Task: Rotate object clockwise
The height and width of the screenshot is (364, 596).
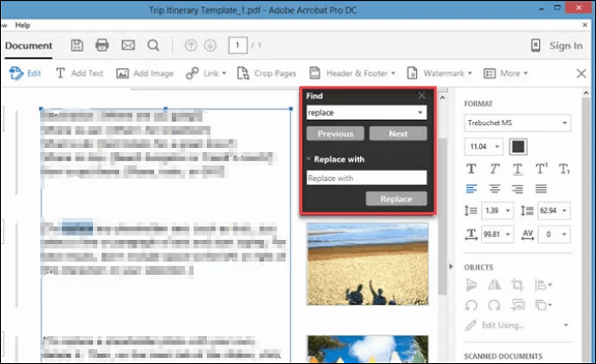Action: tap(494, 305)
